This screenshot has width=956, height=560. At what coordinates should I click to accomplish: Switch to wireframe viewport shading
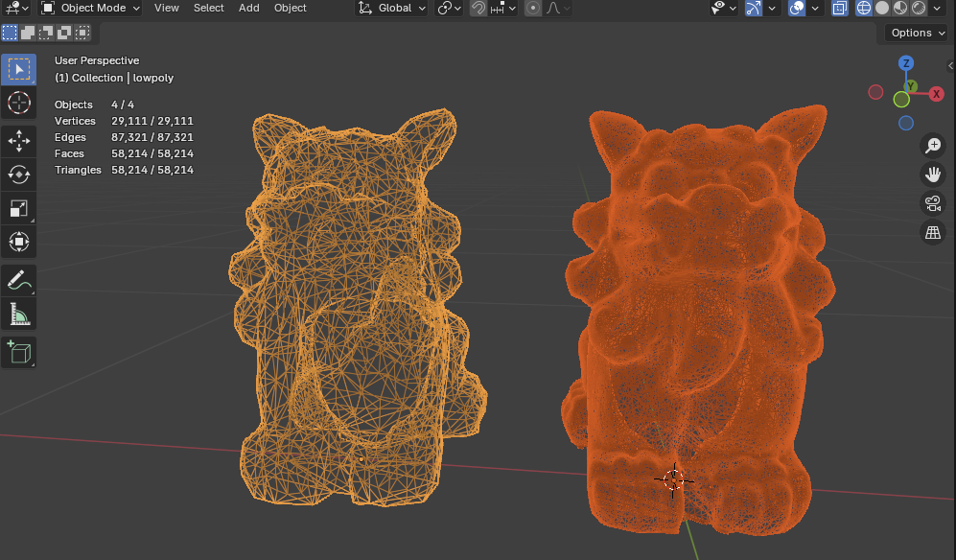click(x=863, y=8)
